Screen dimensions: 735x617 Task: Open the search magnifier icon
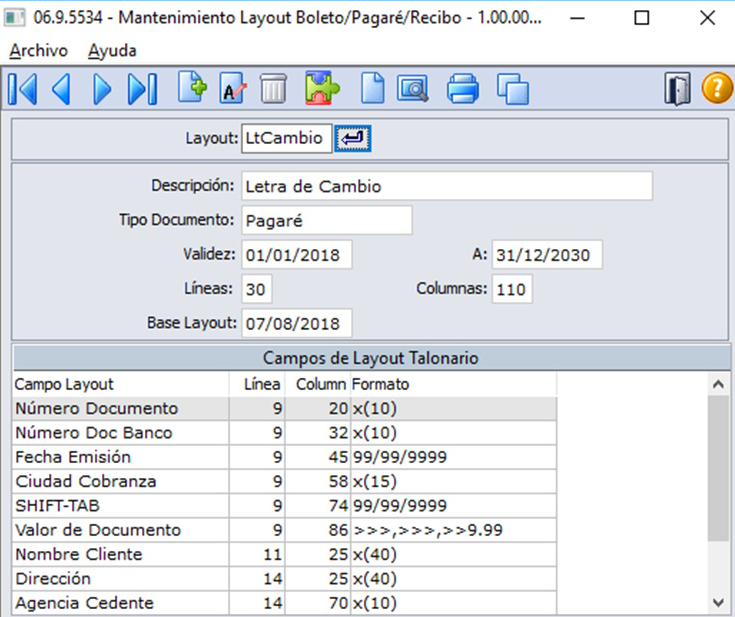tap(412, 88)
